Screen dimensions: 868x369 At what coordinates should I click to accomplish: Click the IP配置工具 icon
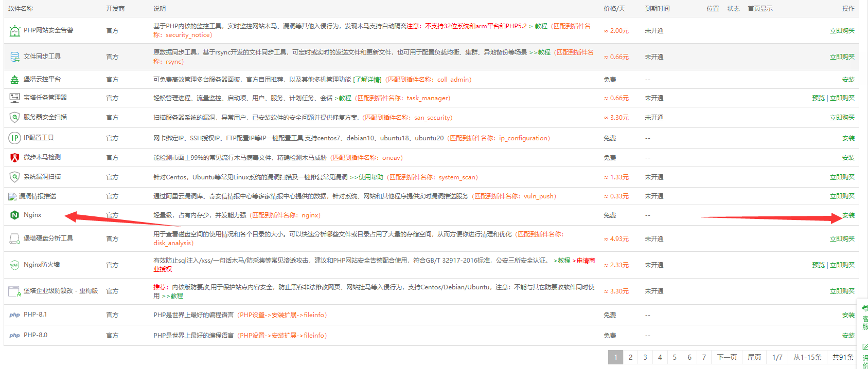tap(14, 138)
